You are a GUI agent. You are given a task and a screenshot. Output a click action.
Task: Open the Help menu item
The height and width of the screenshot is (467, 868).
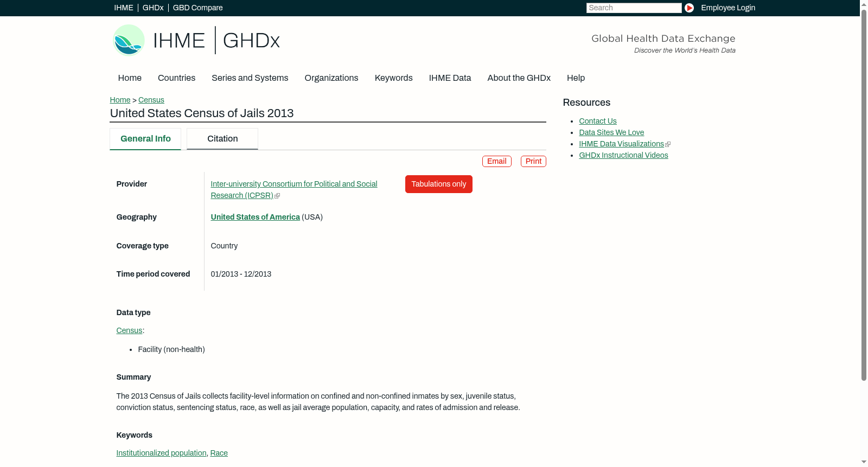click(576, 78)
